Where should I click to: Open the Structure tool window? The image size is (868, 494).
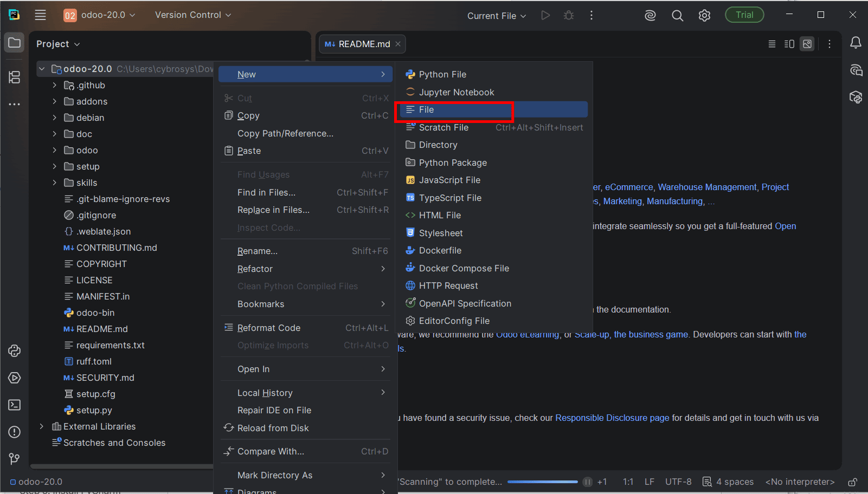pos(15,77)
